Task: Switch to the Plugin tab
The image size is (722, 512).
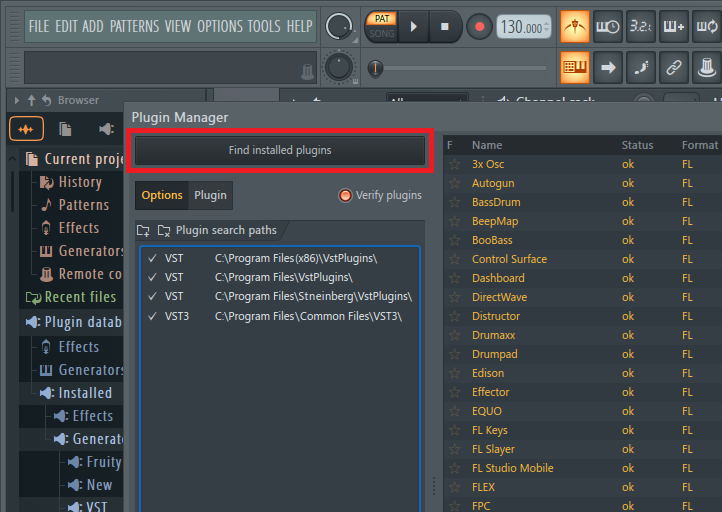Action: point(210,195)
